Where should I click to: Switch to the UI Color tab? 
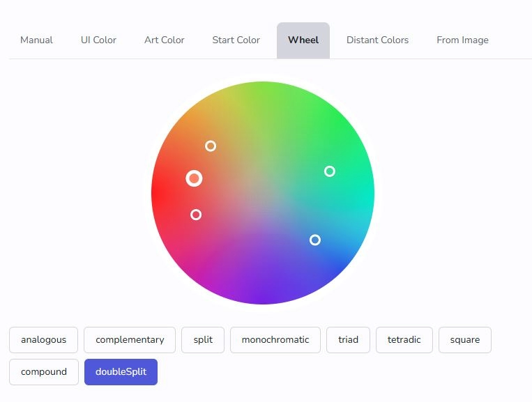click(x=98, y=40)
